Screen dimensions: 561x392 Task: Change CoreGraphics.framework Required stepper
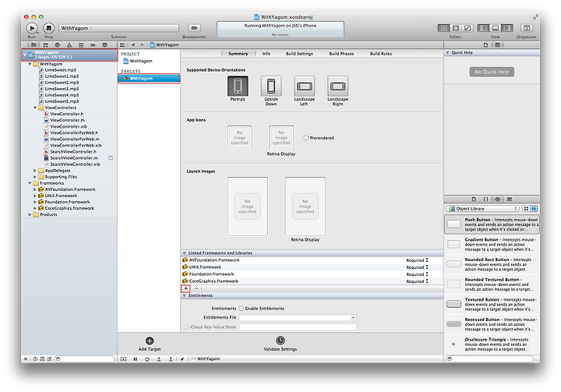[x=427, y=281]
